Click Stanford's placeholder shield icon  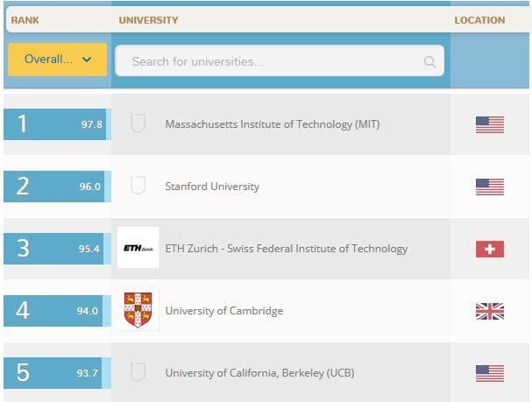click(x=138, y=186)
